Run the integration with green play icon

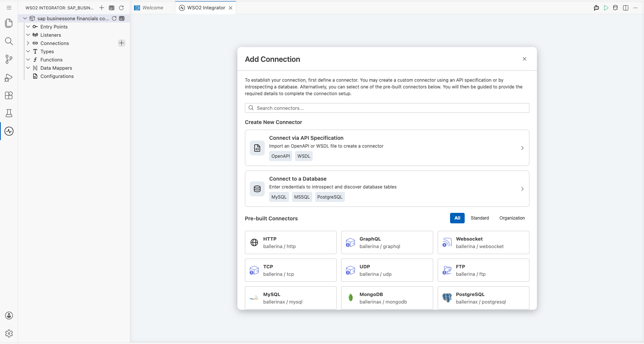click(606, 8)
